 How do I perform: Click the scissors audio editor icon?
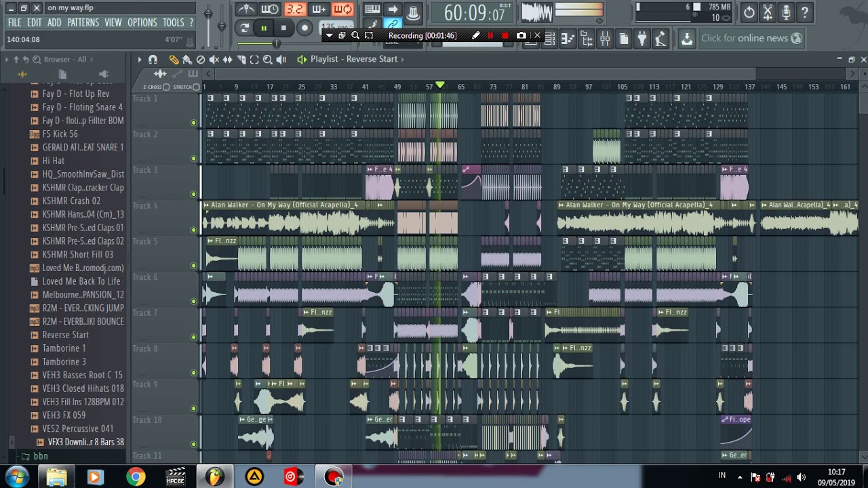click(x=768, y=12)
